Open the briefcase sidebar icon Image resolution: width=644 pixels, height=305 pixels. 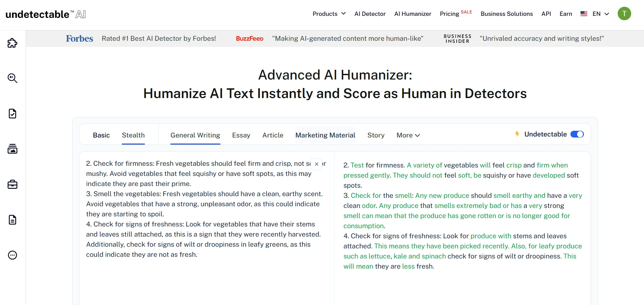tap(12, 184)
